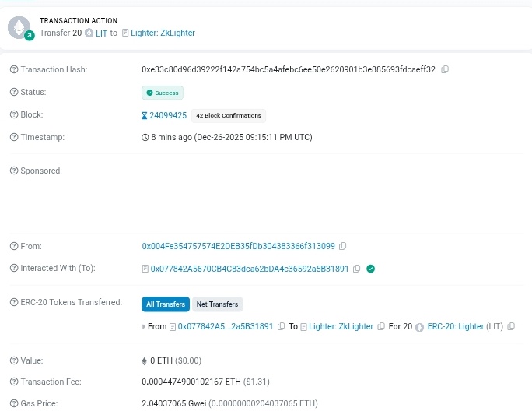The width and height of the screenshot is (532, 415).
Task: Click the 0 ETH value text
Action: click(x=161, y=360)
